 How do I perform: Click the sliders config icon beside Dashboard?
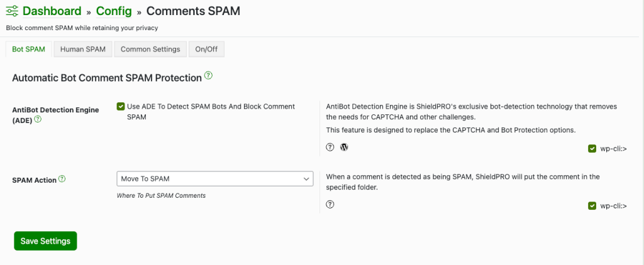(13, 11)
